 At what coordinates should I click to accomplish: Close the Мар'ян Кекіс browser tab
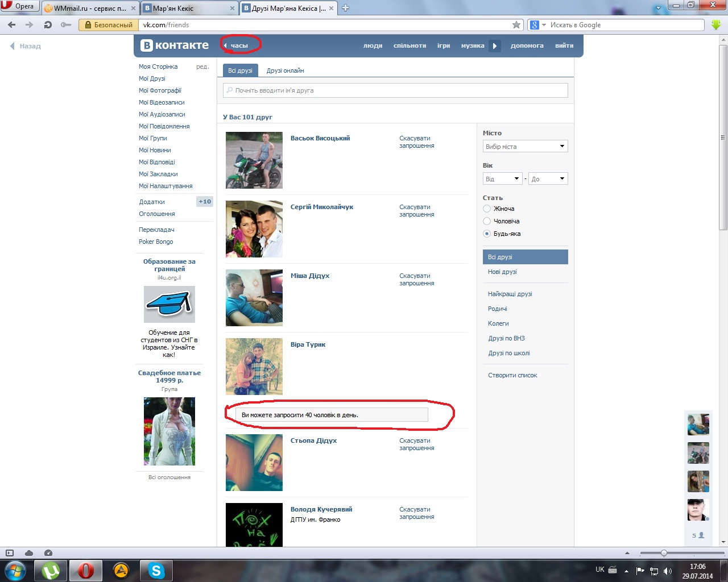point(233,9)
